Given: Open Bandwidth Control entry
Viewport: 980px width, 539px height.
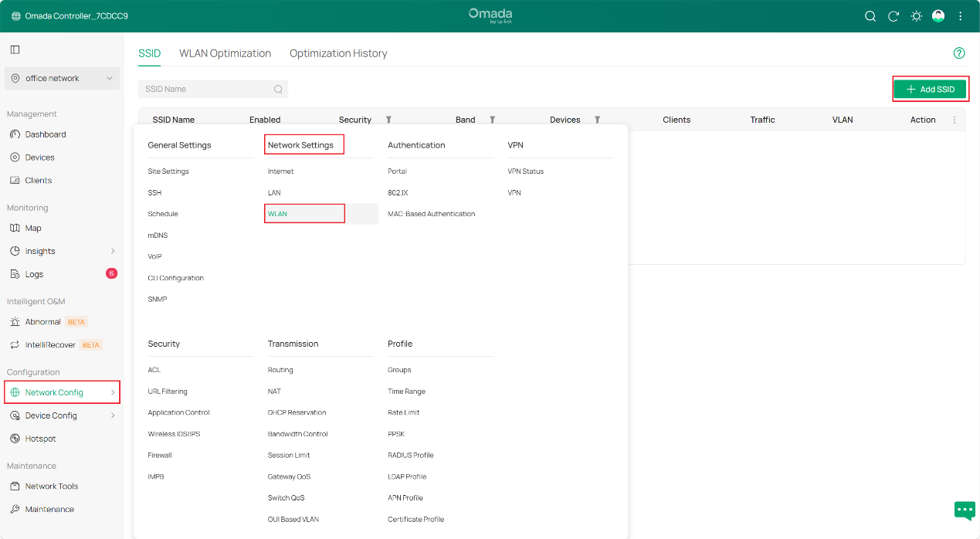Looking at the screenshot, I should (298, 434).
